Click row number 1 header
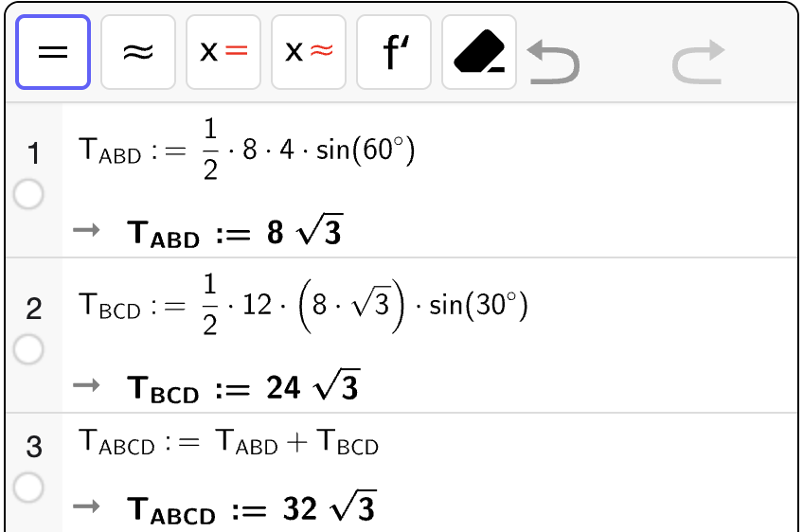Image resolution: width=803 pixels, height=532 pixels. tap(34, 153)
